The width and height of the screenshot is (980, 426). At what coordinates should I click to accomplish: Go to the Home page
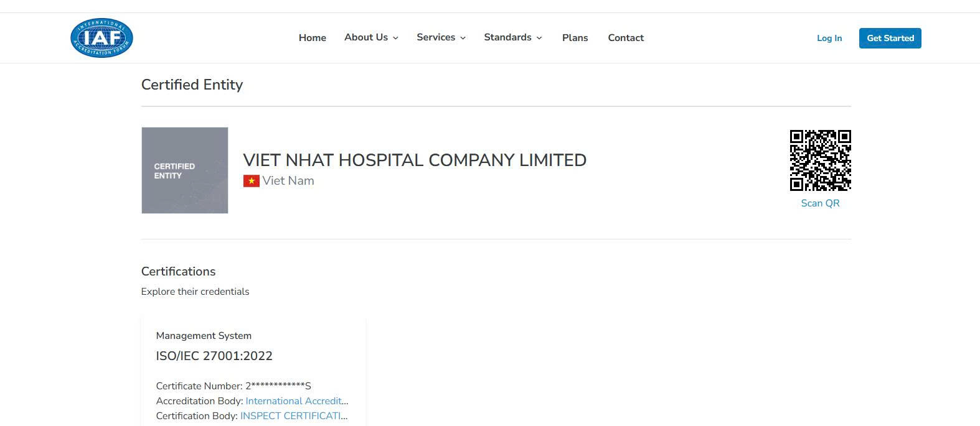pos(312,38)
